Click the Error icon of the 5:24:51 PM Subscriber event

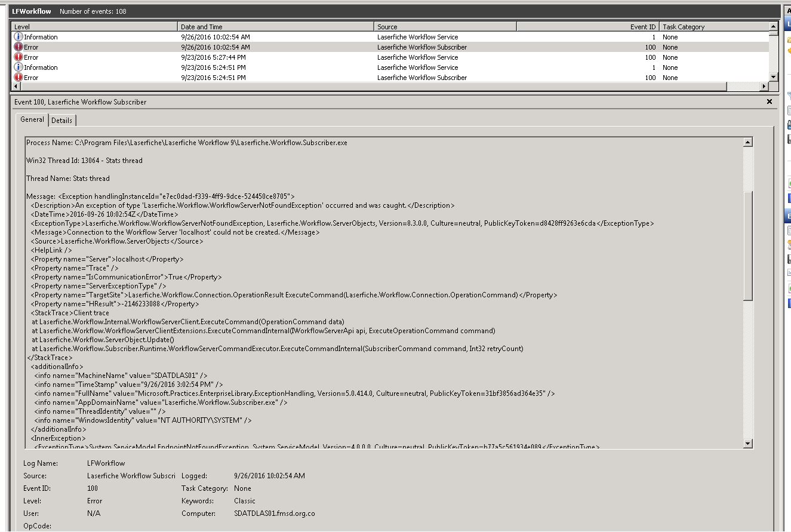click(18, 78)
